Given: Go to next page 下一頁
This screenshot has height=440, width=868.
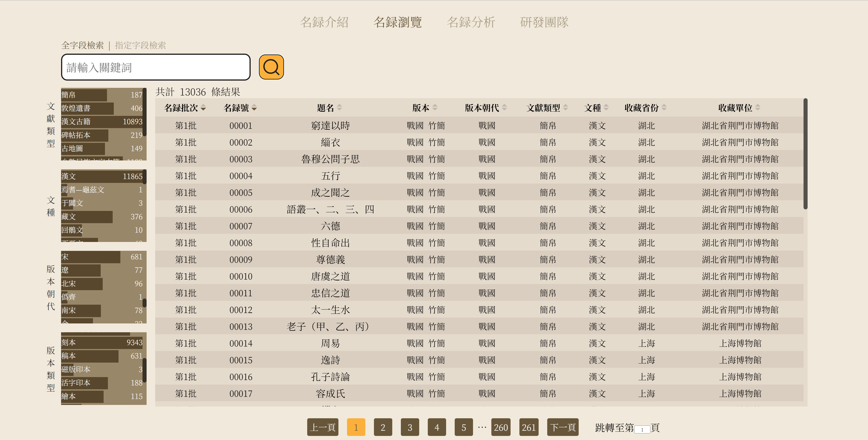Looking at the screenshot, I should click(563, 427).
